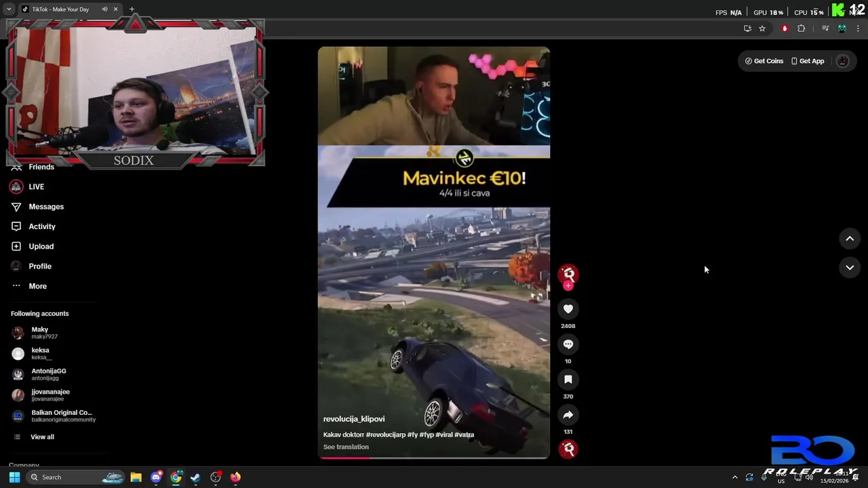Seek using video progress bar
868x488 pixels.
pos(434,457)
